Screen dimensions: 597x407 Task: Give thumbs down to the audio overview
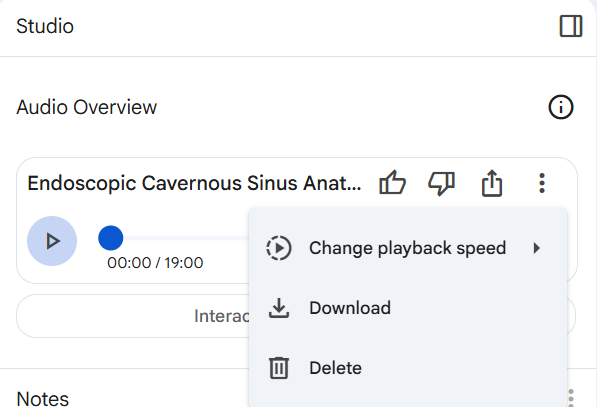click(442, 183)
